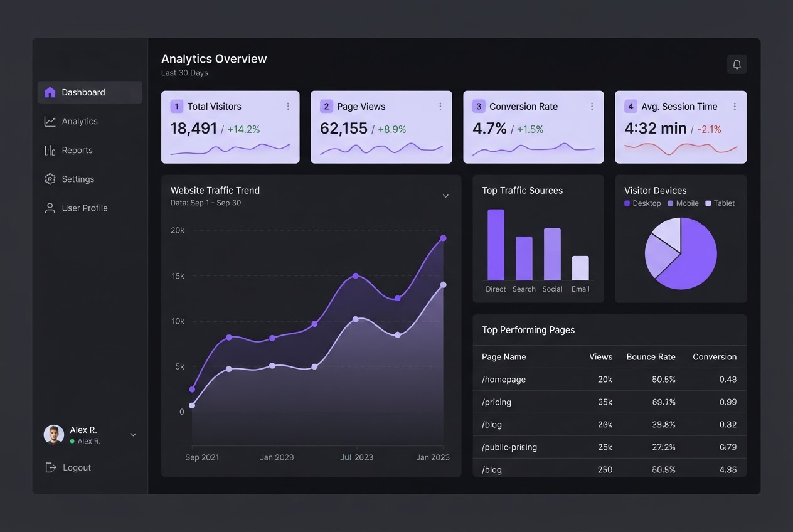Viewport: 793px width, 532px height.
Task: Click the 62,155 Page Views value
Action: click(x=344, y=129)
